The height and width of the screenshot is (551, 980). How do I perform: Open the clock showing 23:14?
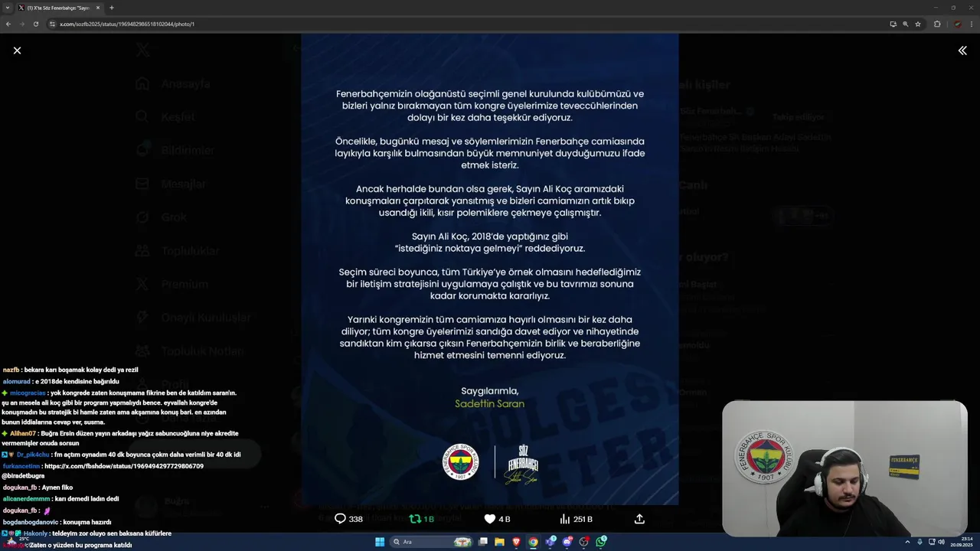963,542
